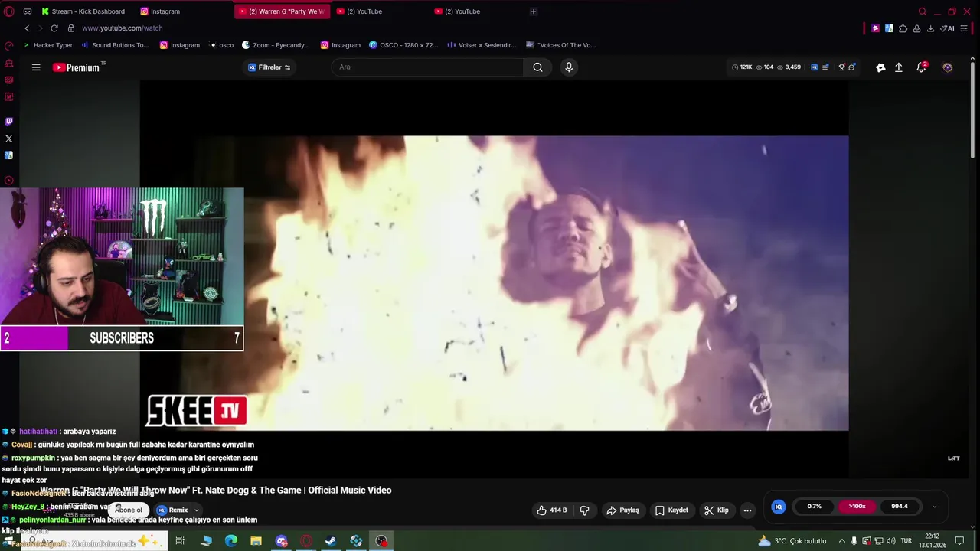Switch to the first Instagram browser tab
980x551 pixels.
point(160,11)
